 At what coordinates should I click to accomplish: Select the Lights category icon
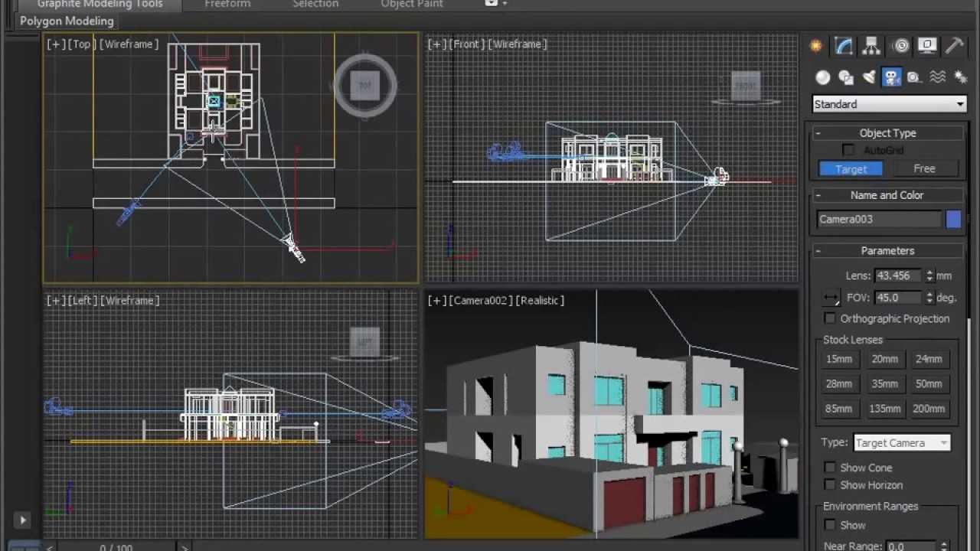point(869,77)
